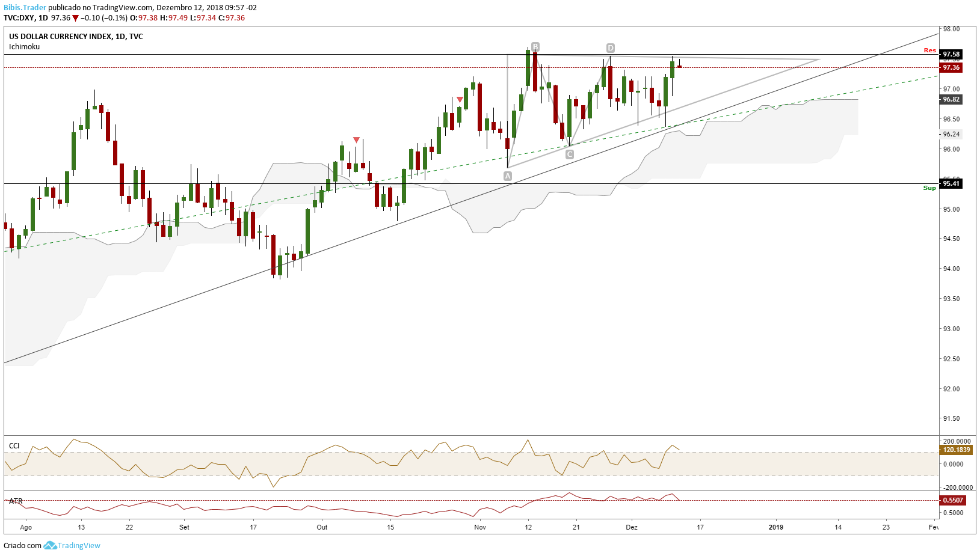Click the red triangle marker near October candles

point(357,140)
